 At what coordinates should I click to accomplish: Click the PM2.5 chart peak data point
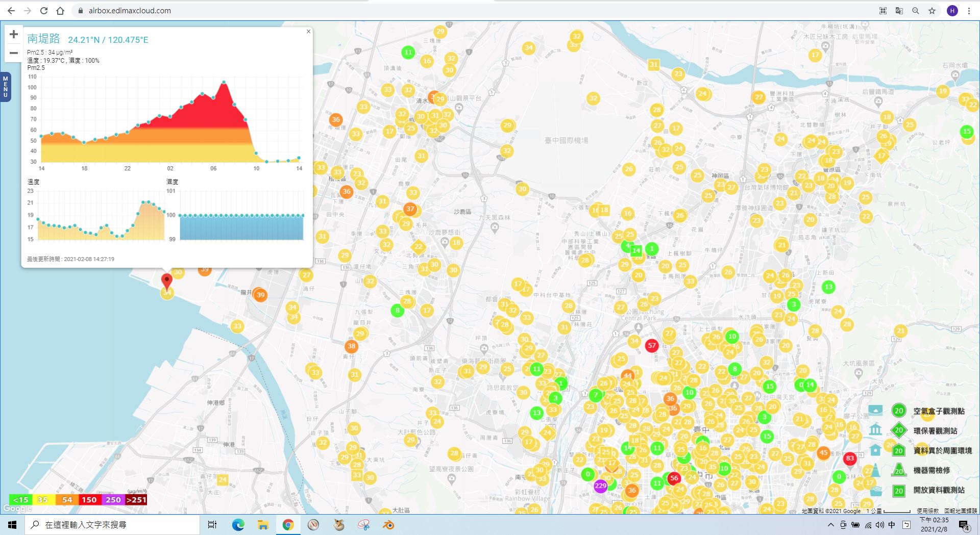point(224,82)
